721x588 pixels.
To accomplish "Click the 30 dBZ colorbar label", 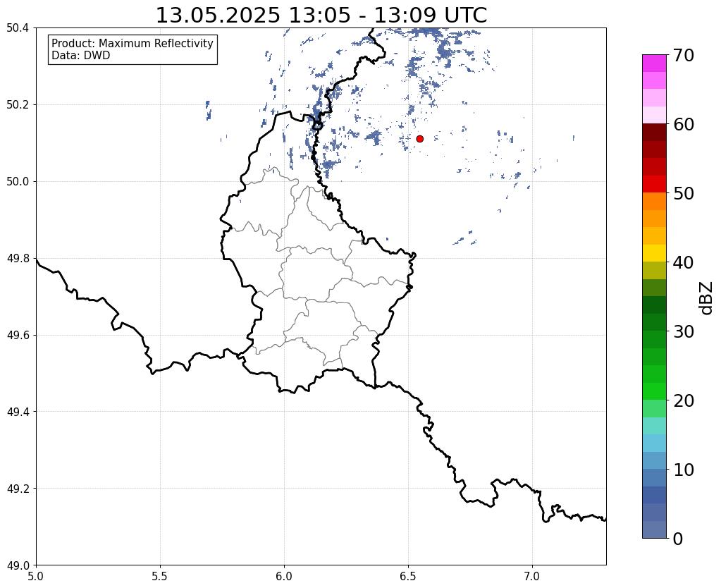I will (x=684, y=331).
